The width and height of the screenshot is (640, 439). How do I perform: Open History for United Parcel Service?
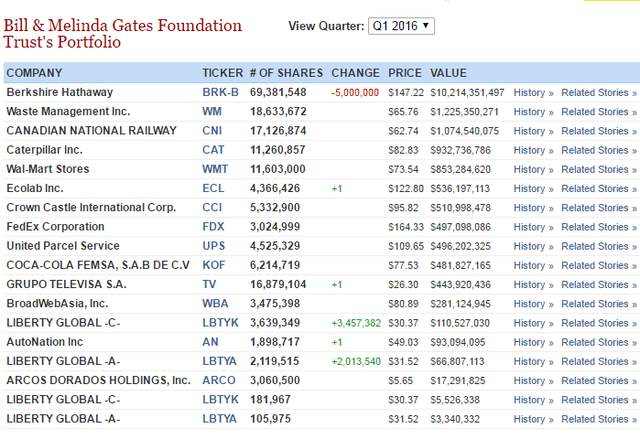[533, 246]
